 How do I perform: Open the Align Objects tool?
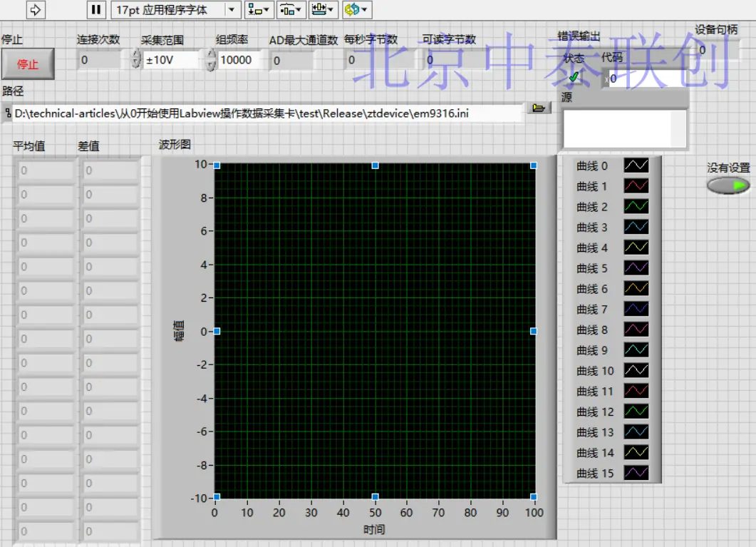[x=258, y=9]
